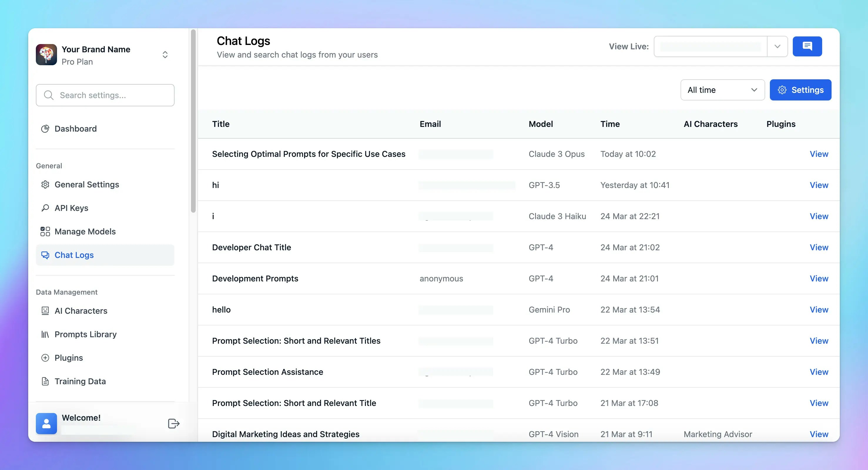Click the Prompts Library books icon

pos(45,334)
